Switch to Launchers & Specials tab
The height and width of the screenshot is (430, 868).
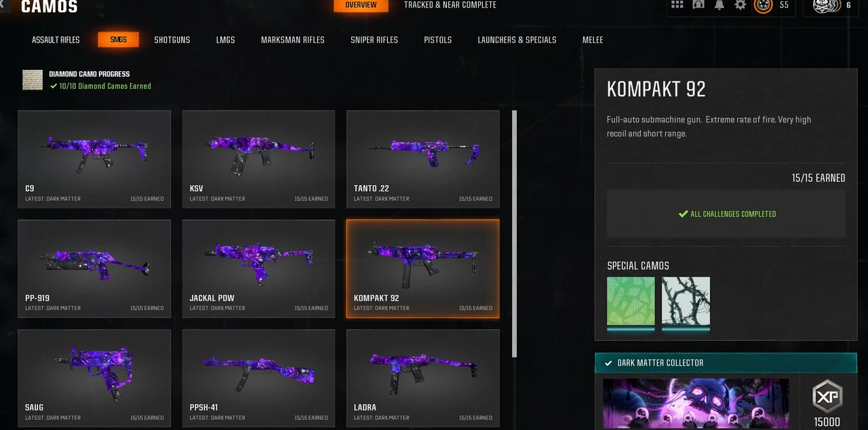tap(517, 40)
